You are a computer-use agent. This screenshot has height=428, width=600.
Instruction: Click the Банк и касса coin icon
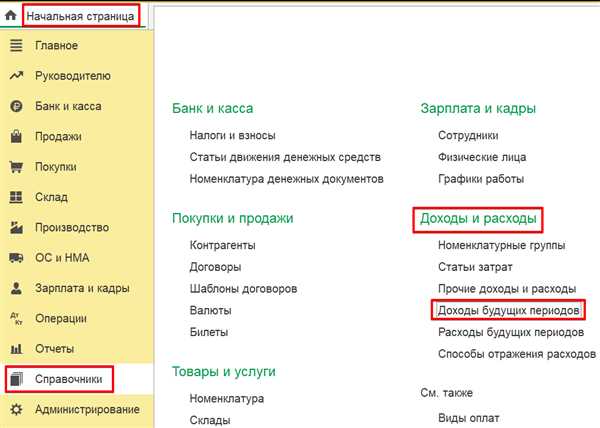[x=16, y=106]
